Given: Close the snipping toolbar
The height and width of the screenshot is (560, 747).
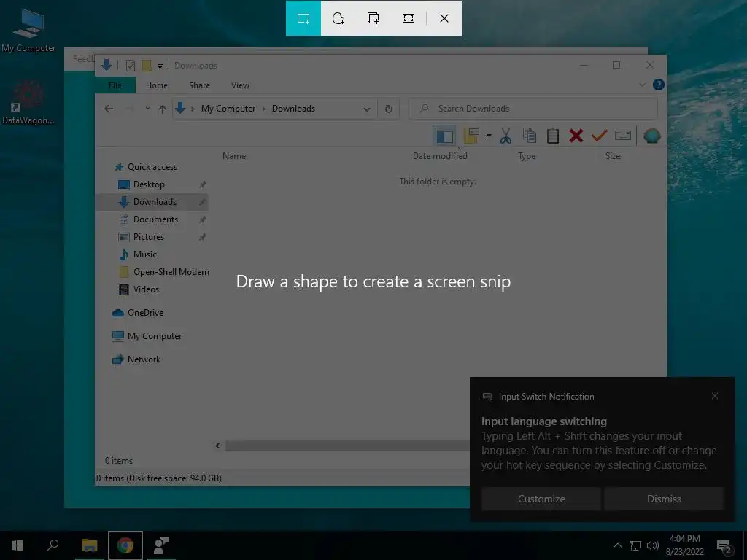Looking at the screenshot, I should point(444,18).
